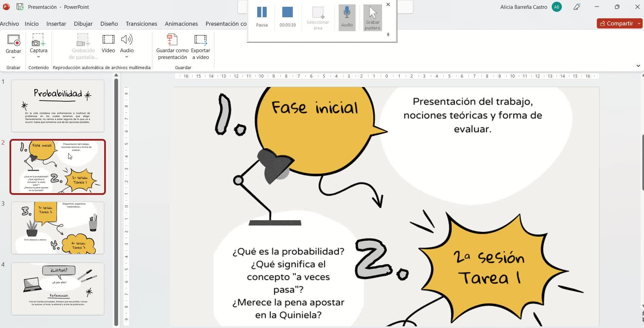
Task: Collapse the ribbon with the chevron
Action: [x=638, y=66]
